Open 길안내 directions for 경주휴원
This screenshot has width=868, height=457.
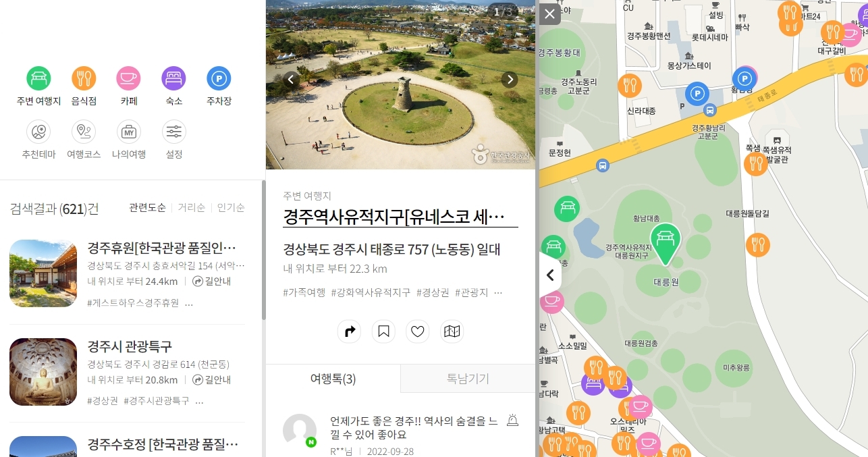[213, 281]
